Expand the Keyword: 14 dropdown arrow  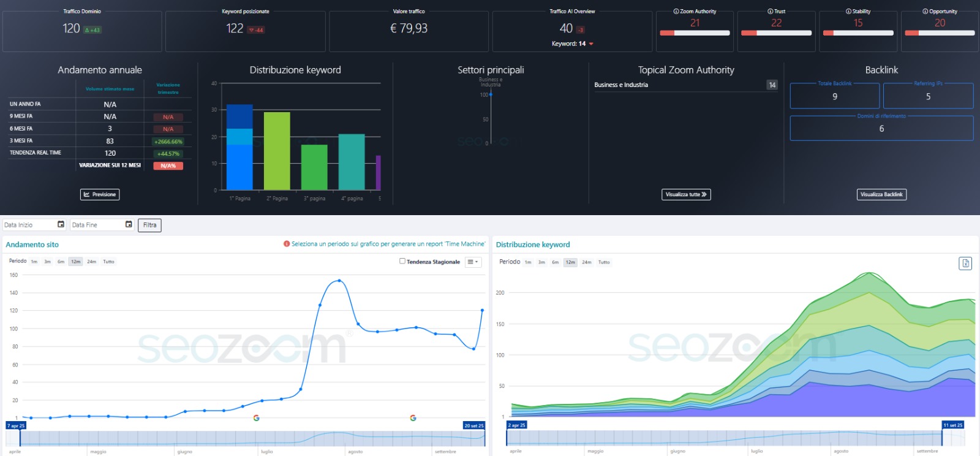click(591, 44)
